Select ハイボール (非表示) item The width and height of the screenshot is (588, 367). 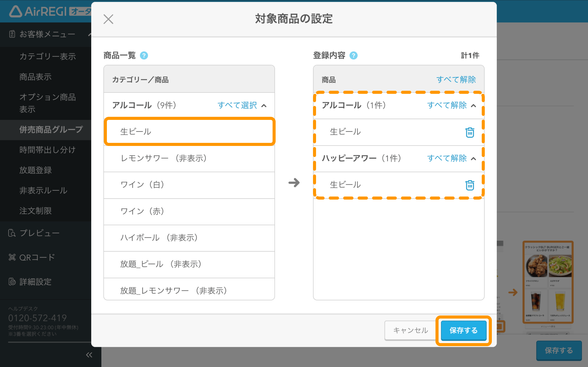tap(189, 238)
